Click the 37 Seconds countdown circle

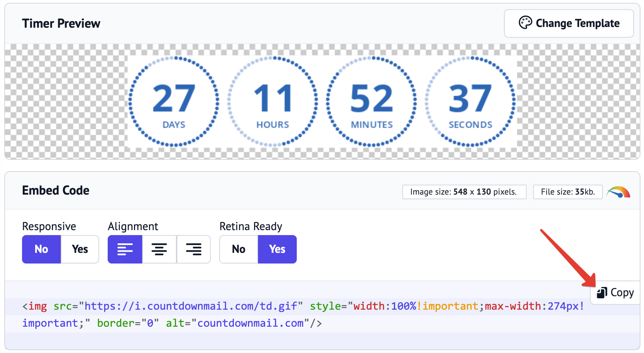(470, 101)
